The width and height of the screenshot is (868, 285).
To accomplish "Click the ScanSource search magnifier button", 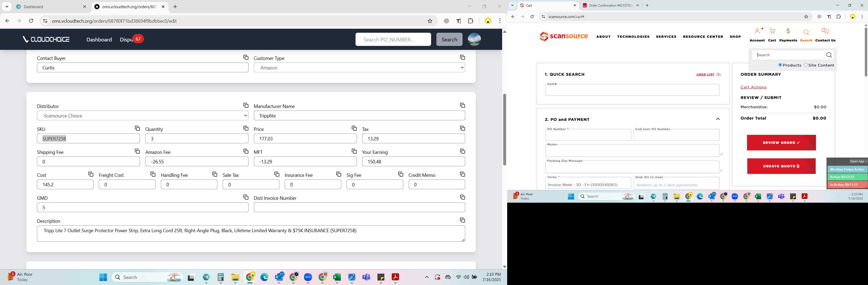I will (x=829, y=55).
